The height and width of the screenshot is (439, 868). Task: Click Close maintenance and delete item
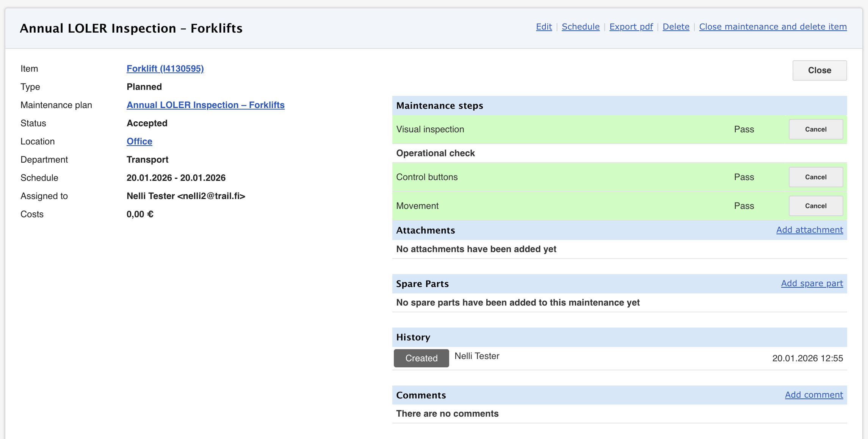point(772,27)
